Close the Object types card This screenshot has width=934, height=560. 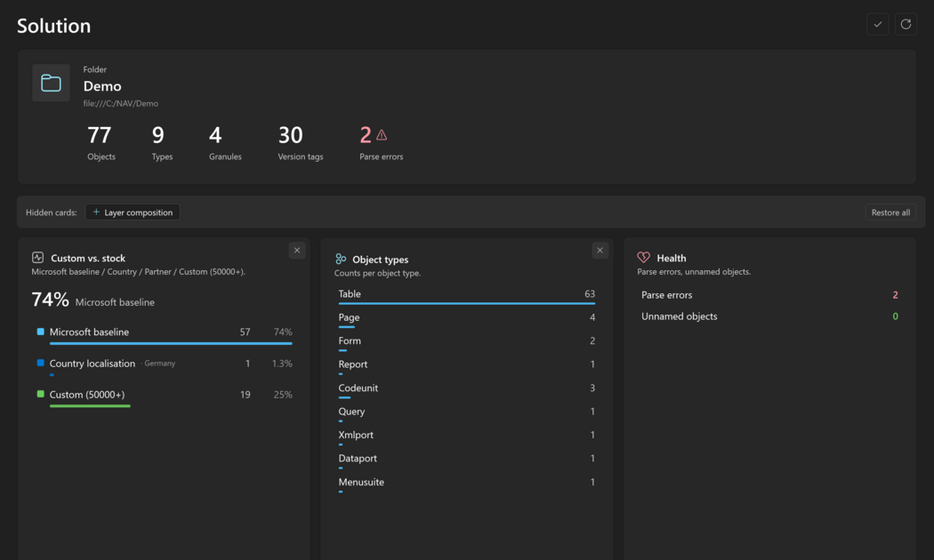pos(600,250)
